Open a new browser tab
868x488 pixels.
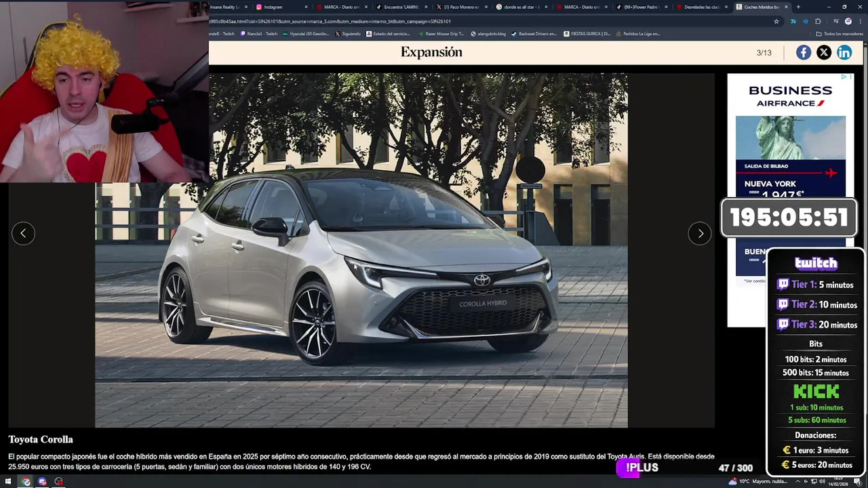pos(798,7)
